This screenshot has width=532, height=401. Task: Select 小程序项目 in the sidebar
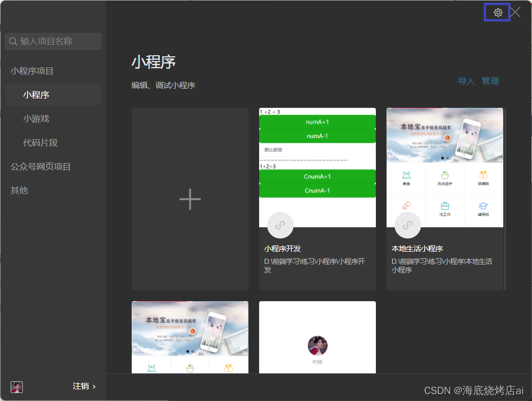tap(29, 71)
